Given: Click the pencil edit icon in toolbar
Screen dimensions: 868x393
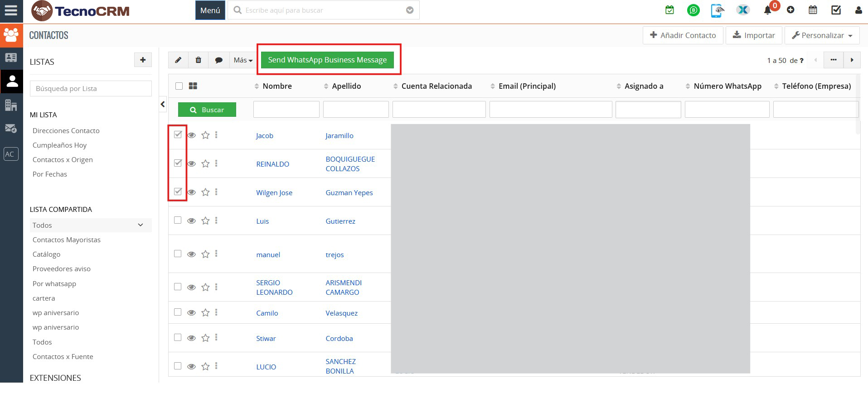Looking at the screenshot, I should tap(178, 60).
